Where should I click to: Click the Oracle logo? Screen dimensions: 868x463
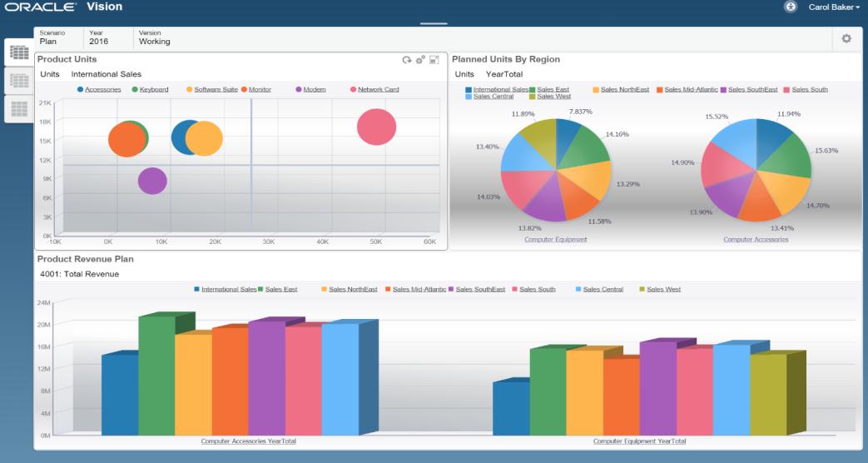(41, 7)
